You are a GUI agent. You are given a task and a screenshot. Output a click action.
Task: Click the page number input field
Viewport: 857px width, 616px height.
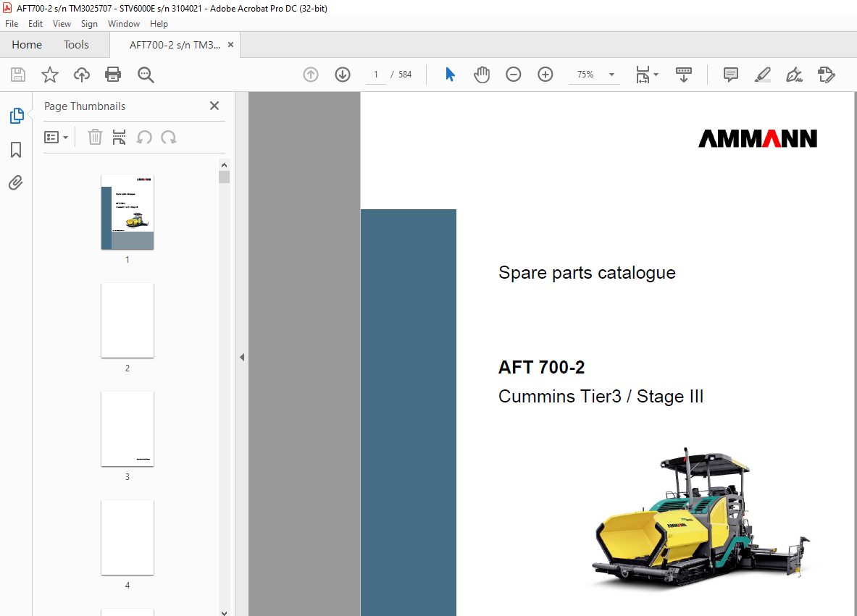click(375, 75)
